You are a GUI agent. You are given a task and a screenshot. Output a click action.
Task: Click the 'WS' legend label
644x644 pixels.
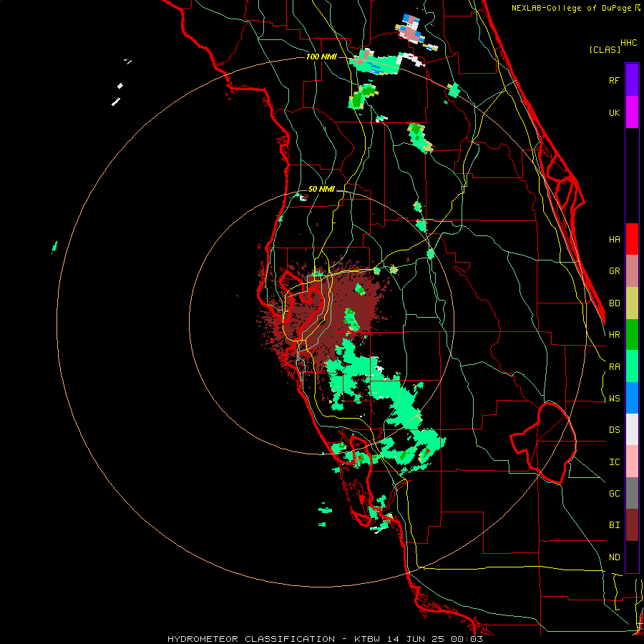coord(614,399)
